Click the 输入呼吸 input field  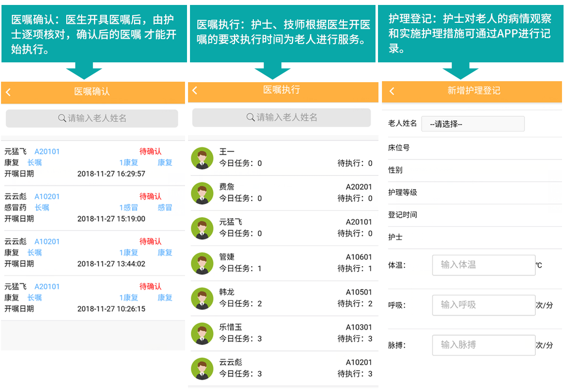[483, 305]
